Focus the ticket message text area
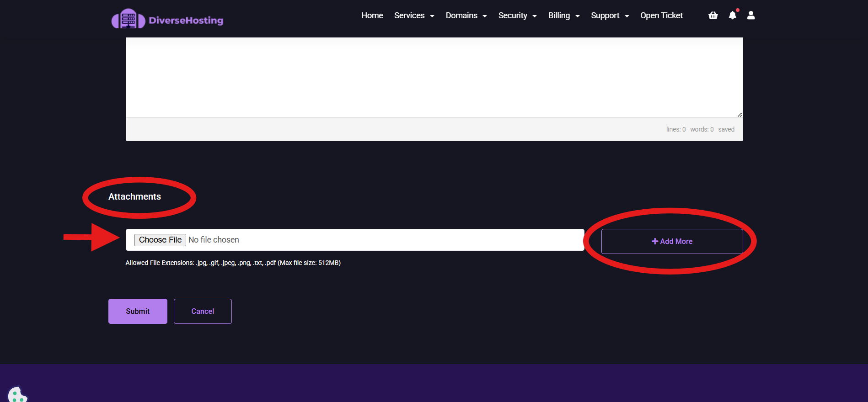Screen dimensions: 868x402 coord(434,77)
